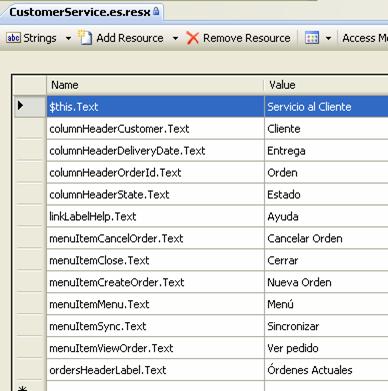
Task: Click the Entrega value cell
Action: 326,151
